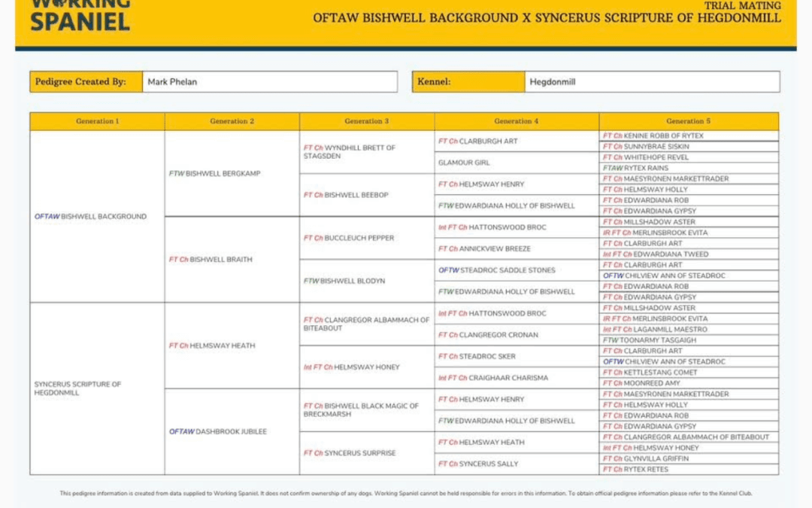Click the trial mating title heading
The width and height of the screenshot is (812, 508).
(547, 18)
